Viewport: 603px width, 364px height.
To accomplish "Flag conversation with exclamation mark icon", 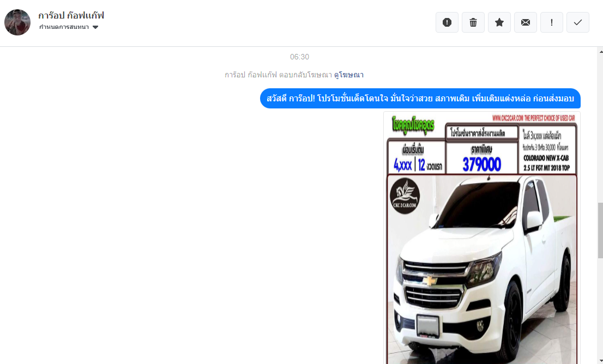I will [x=551, y=22].
